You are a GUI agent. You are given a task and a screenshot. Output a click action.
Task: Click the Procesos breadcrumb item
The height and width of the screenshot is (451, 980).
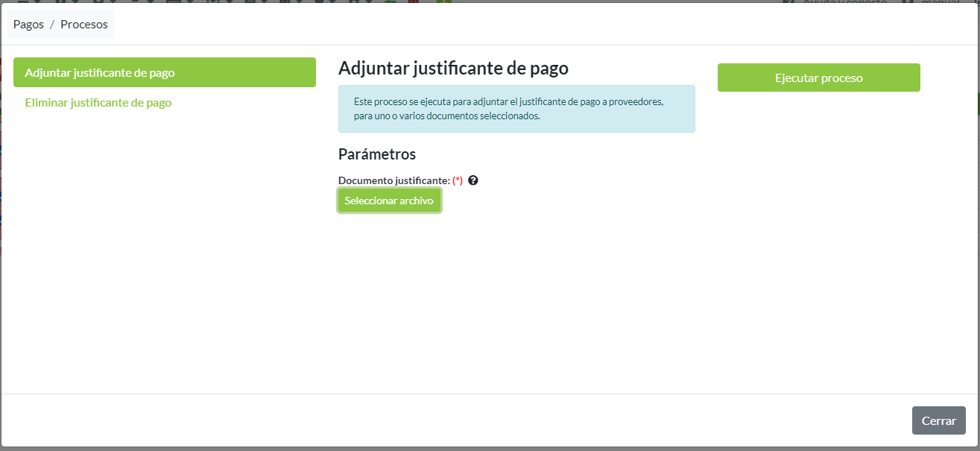pos(84,25)
